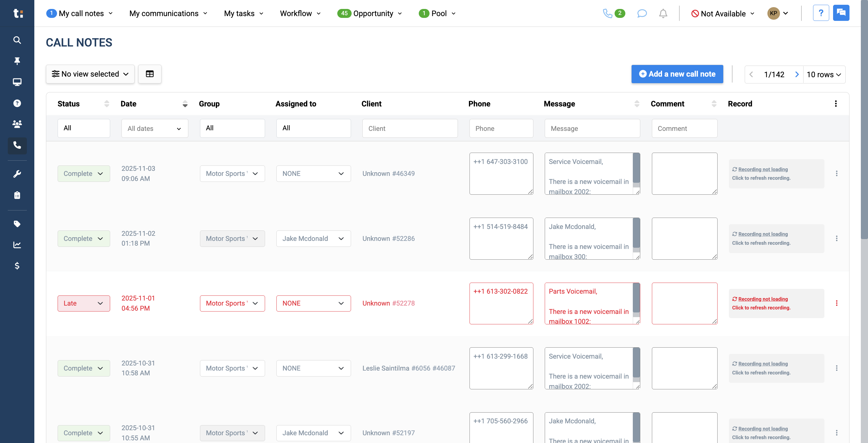Open the Late status dropdown

84,303
